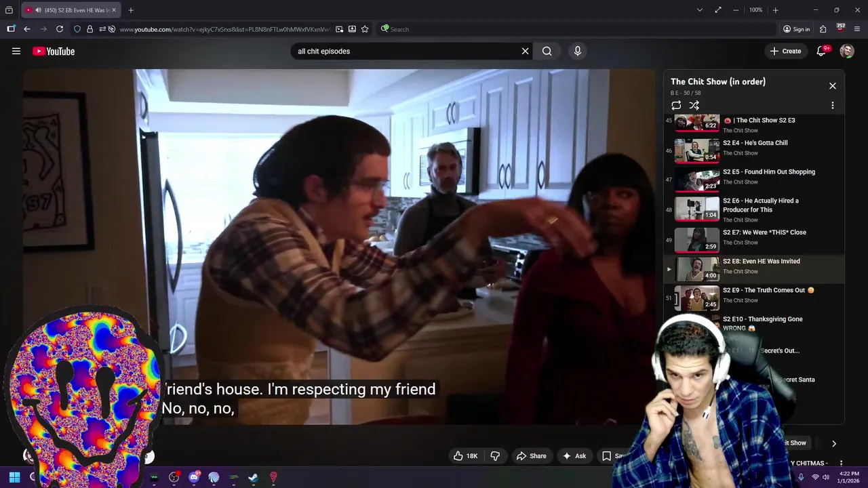Image resolution: width=868 pixels, height=488 pixels.
Task: Share the video
Action: [531, 456]
